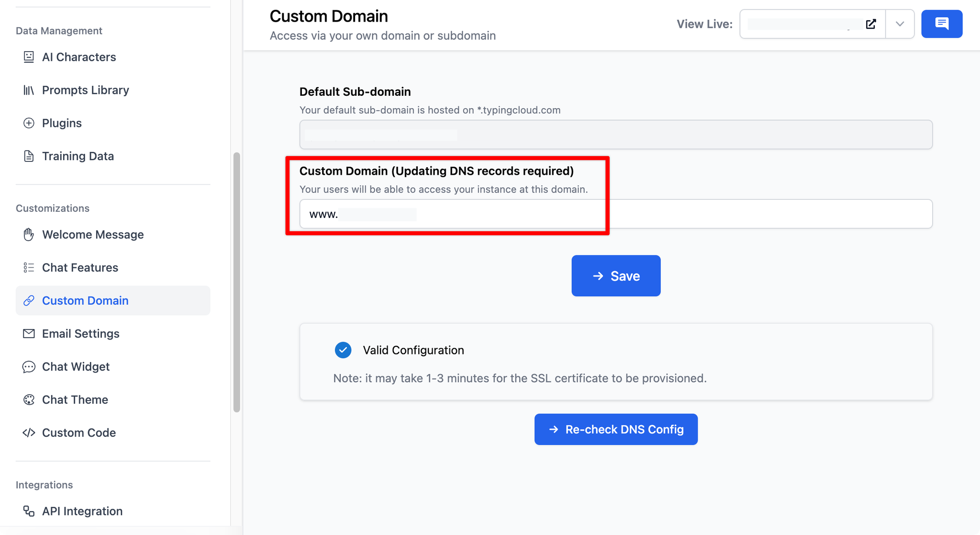Screen dimensions: 980x535
Task: Click the Prompts Library books icon
Action: [x=29, y=90]
